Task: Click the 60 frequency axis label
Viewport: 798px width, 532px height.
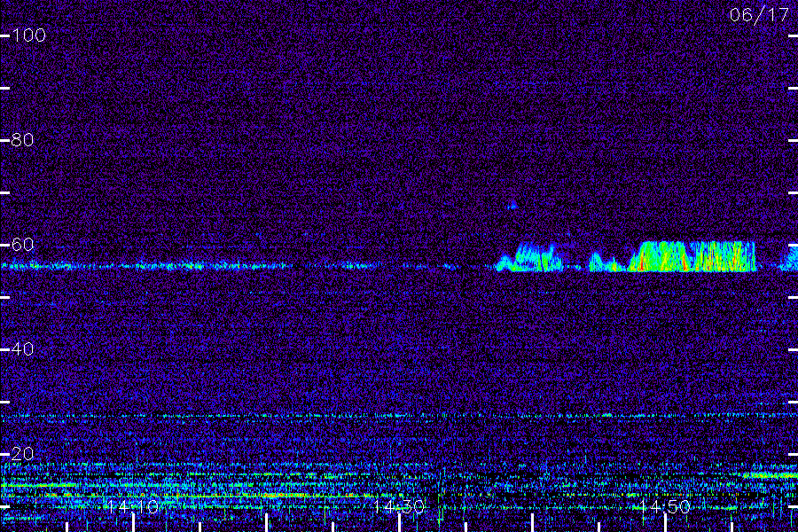Action: (22, 245)
